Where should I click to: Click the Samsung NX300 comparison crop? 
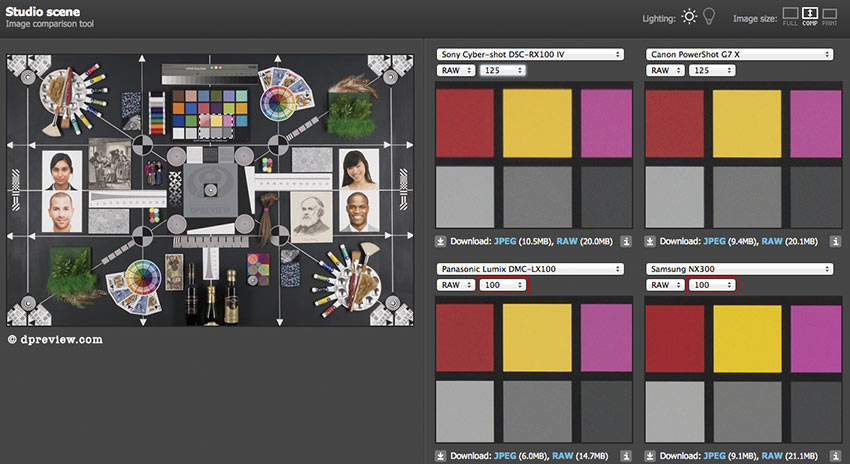(x=743, y=370)
